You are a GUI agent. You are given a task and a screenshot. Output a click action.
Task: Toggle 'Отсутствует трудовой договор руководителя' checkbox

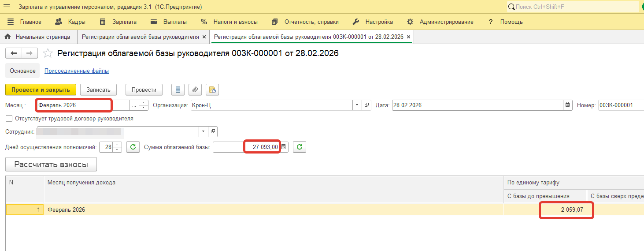(x=9, y=119)
